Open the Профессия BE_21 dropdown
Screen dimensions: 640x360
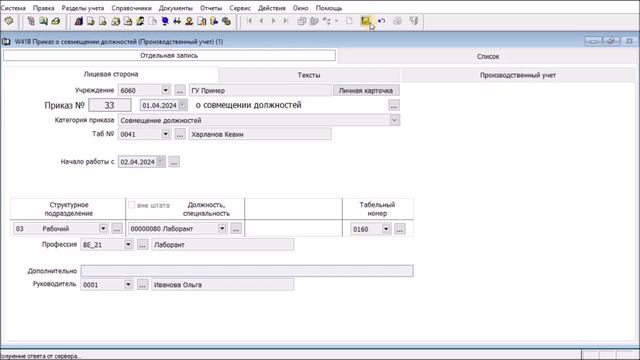coord(128,244)
